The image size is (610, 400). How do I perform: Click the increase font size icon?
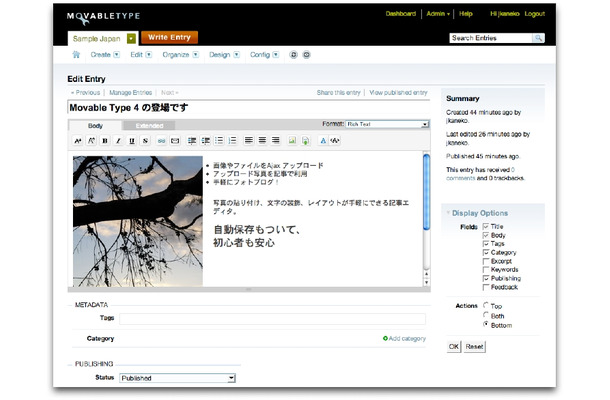tap(91, 140)
